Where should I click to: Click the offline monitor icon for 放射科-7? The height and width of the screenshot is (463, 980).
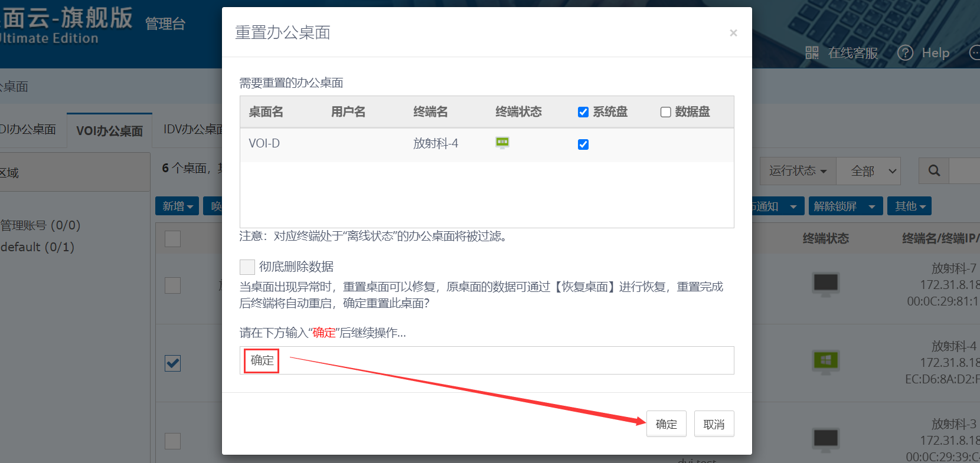(825, 284)
